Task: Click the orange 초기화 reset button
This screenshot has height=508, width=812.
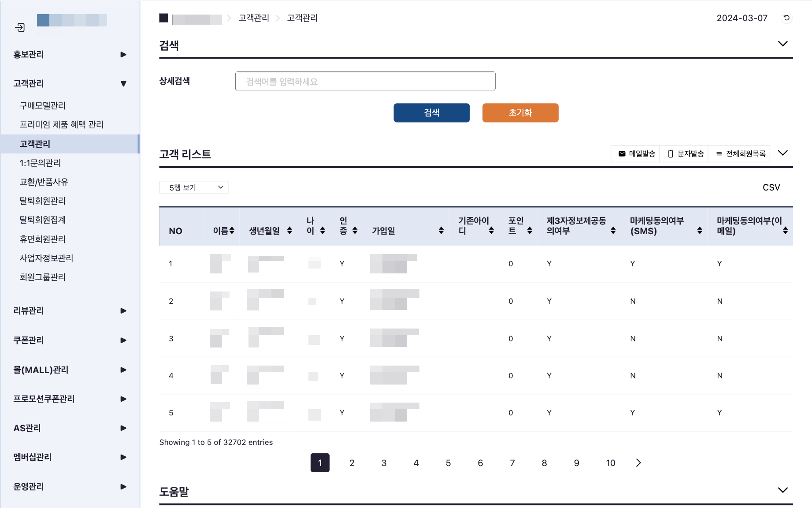Action: 520,113
